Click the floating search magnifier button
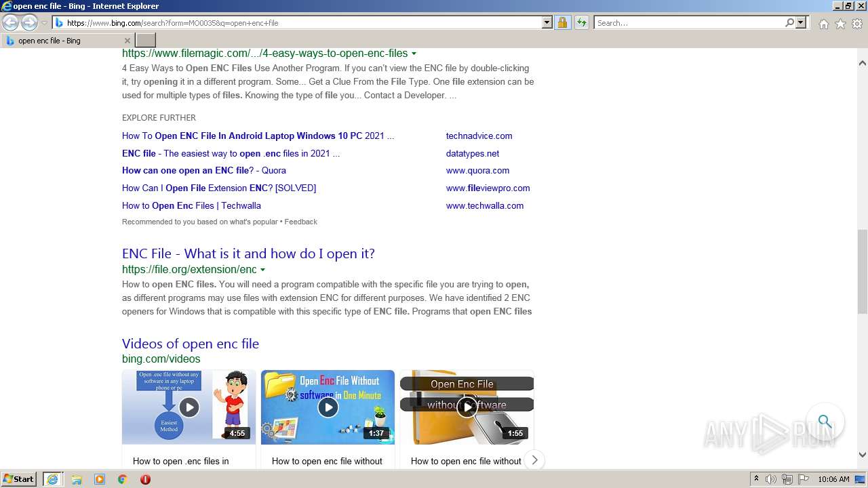Viewport: 868px width, 488px height. tap(825, 422)
